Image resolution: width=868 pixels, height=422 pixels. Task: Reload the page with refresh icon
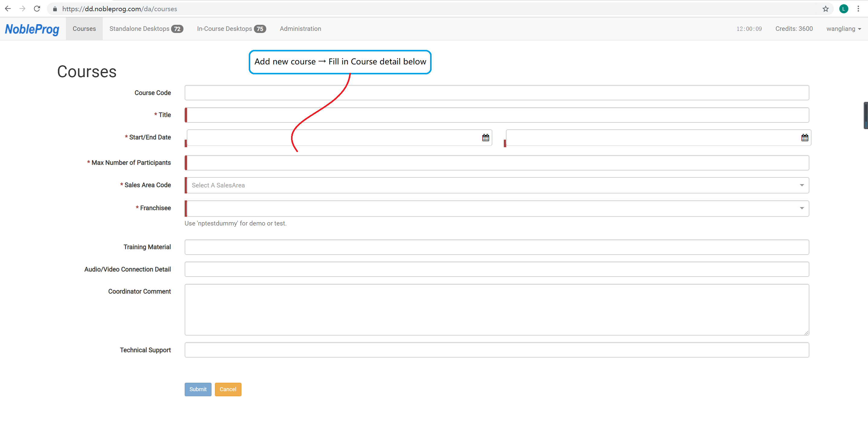click(37, 9)
